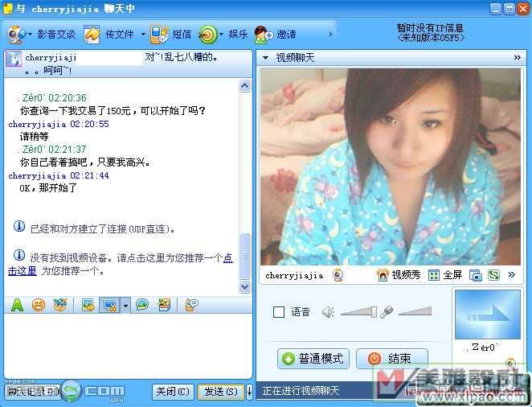Click the 全屏 fullscreen icon
This screenshot has height=407, width=532.
point(434,275)
